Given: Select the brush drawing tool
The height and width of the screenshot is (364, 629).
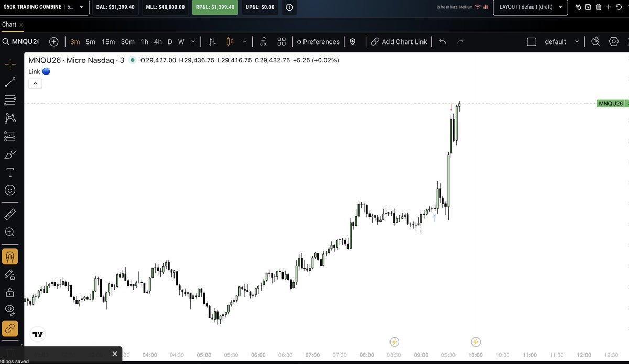Looking at the screenshot, I should (10, 154).
